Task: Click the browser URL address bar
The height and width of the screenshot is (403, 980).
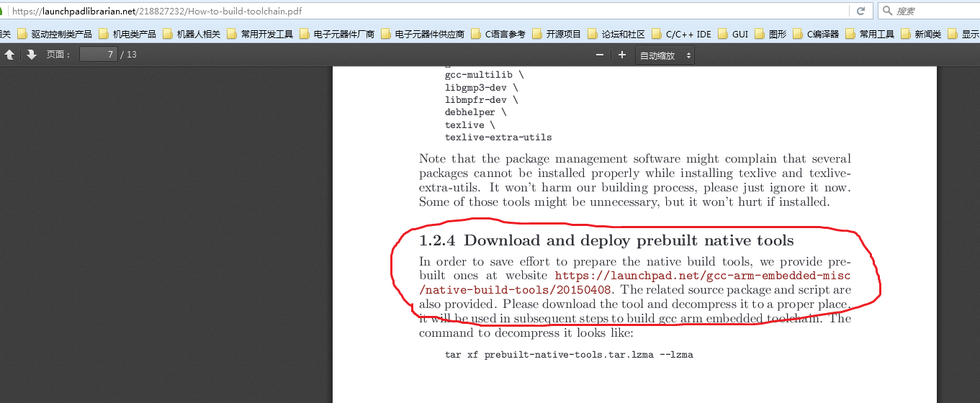Action: click(432, 11)
